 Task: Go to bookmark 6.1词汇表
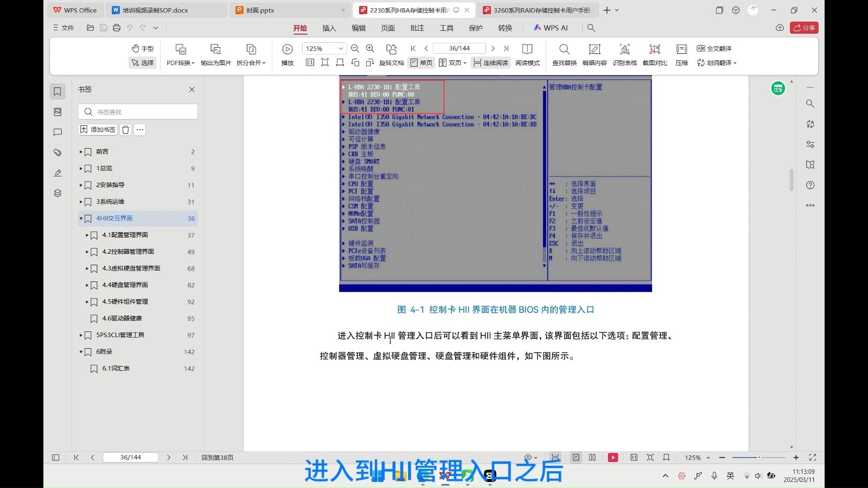(116, 369)
